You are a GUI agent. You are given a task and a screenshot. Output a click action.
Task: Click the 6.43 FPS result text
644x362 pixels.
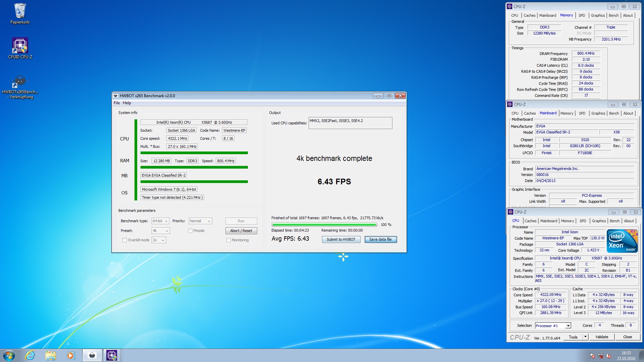334,182
